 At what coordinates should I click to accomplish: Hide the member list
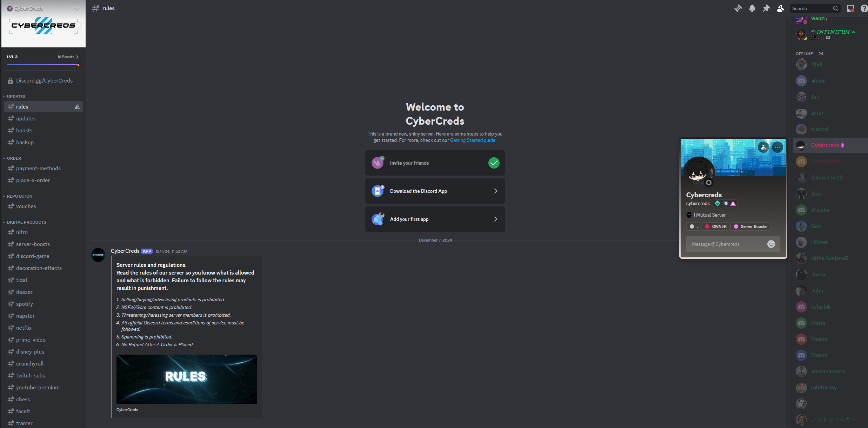(x=780, y=8)
